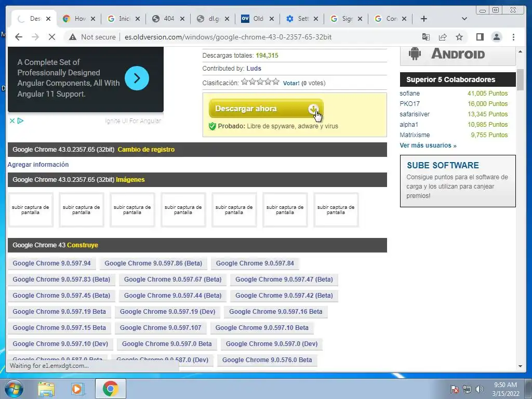Click the browser forward arrow
This screenshot has width=532, height=399.
35,37
